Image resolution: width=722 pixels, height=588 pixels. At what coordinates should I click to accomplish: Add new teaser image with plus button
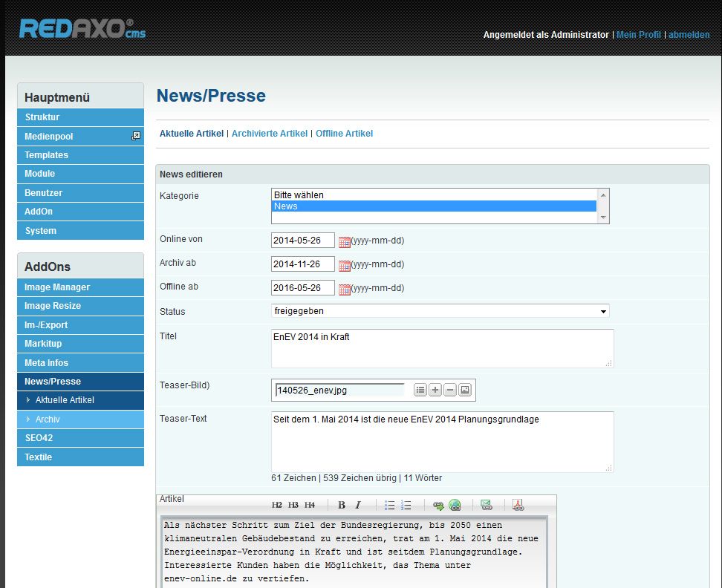pyautogui.click(x=435, y=390)
